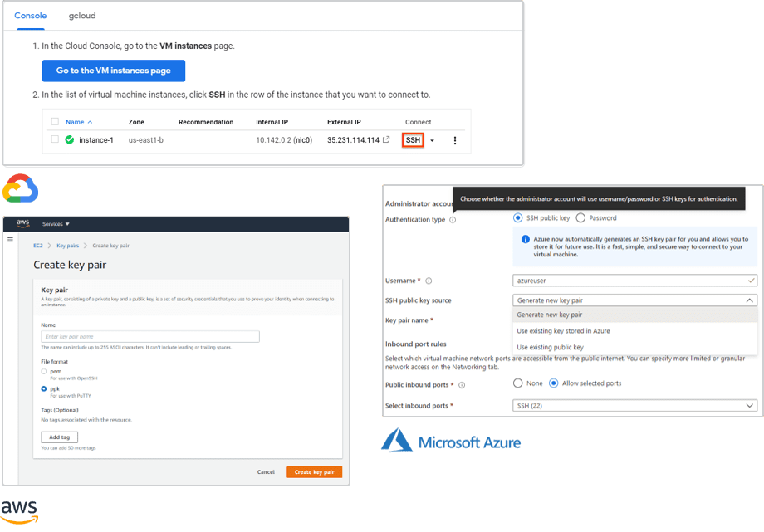Tick the select-all checkbox beside Name column
764x532 pixels.
55,122
